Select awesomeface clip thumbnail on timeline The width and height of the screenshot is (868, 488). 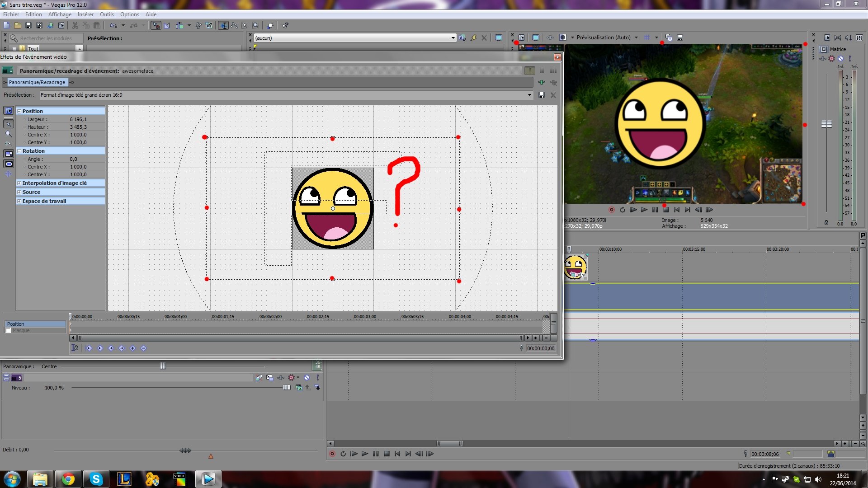(x=576, y=267)
